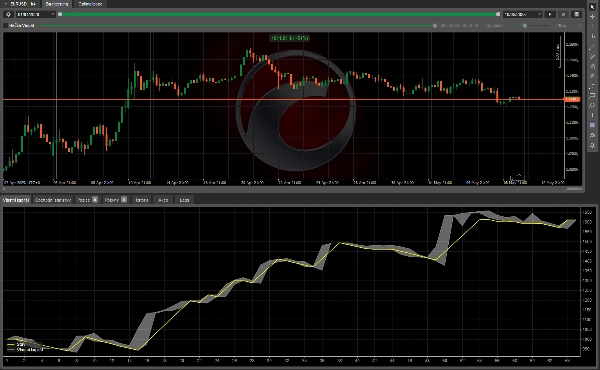The height and width of the screenshot is (370, 600).
Task: Click the bottom-most icon in right toolbar
Action: click(x=592, y=145)
